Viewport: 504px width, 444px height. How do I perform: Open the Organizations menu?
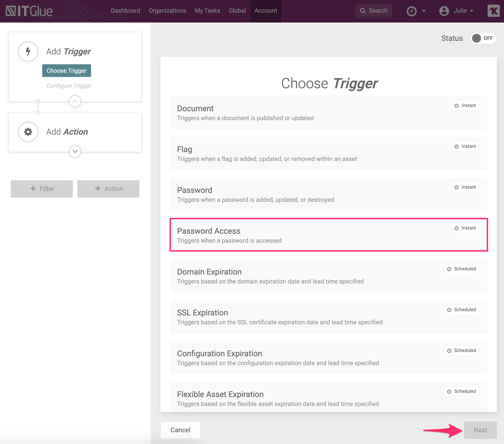tap(167, 11)
